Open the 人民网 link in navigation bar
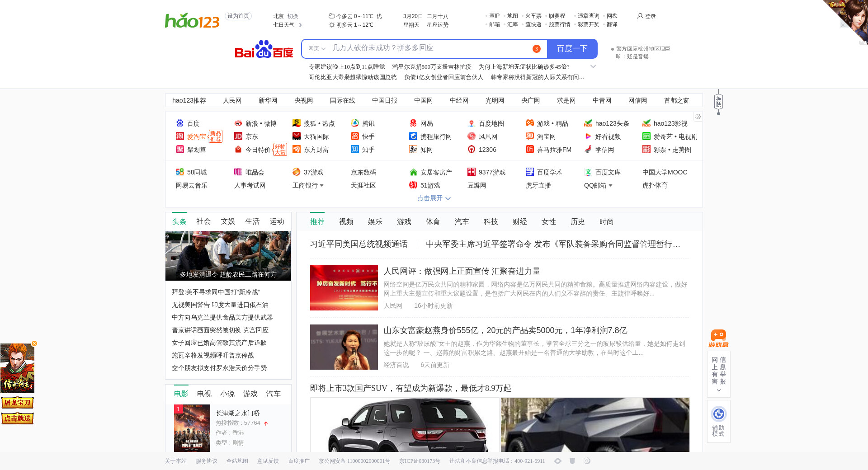 pos(232,101)
